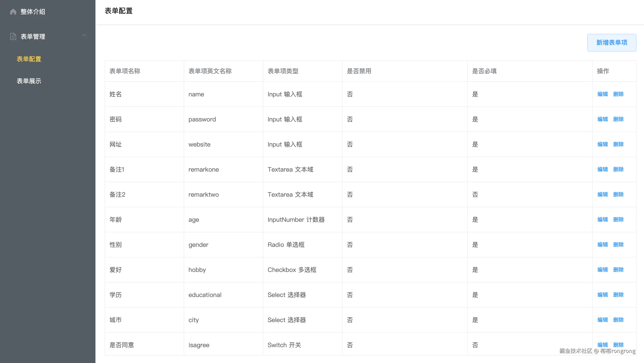Edit the remarkone row
Image resolution: width=644 pixels, height=363 pixels.
point(602,169)
